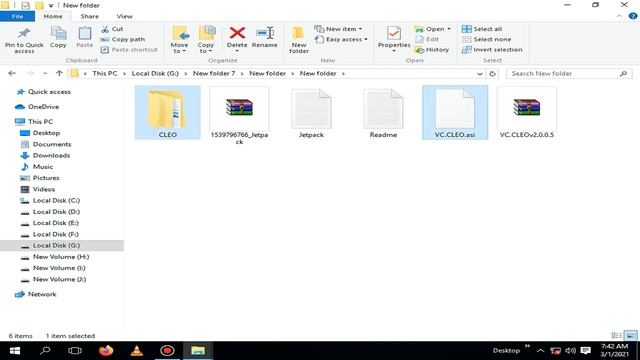Viewport: 640px width, 360px height.
Task: Expand the Easy access dropdown
Action: (x=341, y=39)
